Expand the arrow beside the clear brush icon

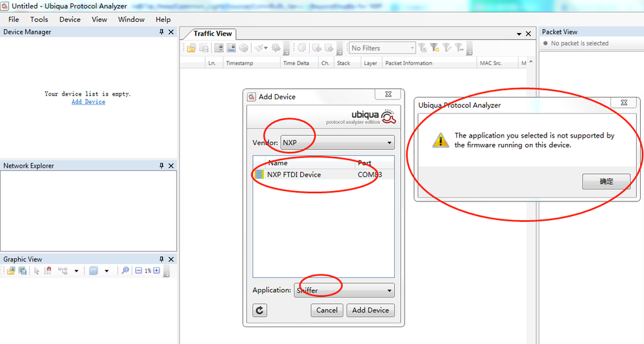[x=266, y=48]
